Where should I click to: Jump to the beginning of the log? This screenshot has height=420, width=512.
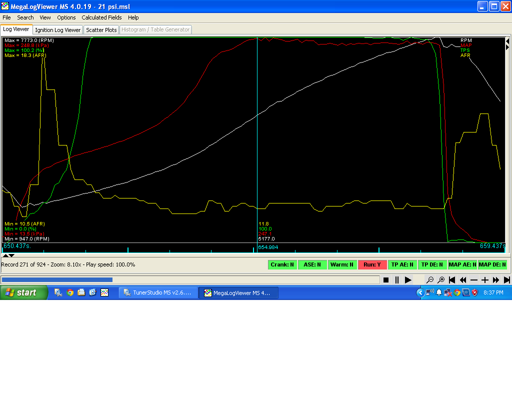[452, 280]
